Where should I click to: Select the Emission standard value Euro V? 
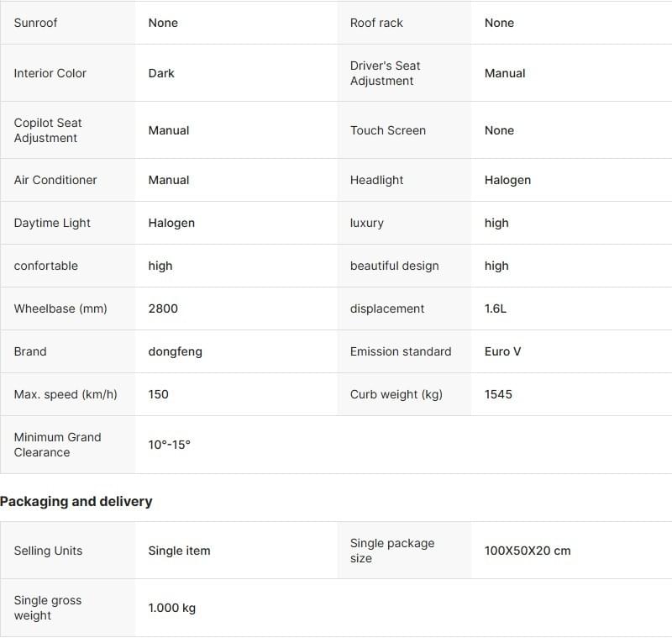pyautogui.click(x=502, y=351)
